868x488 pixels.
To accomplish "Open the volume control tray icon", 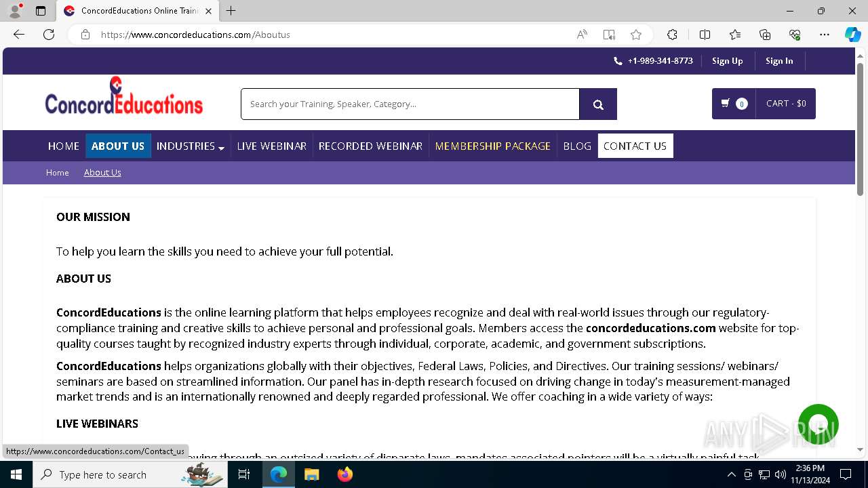I will tap(781, 474).
